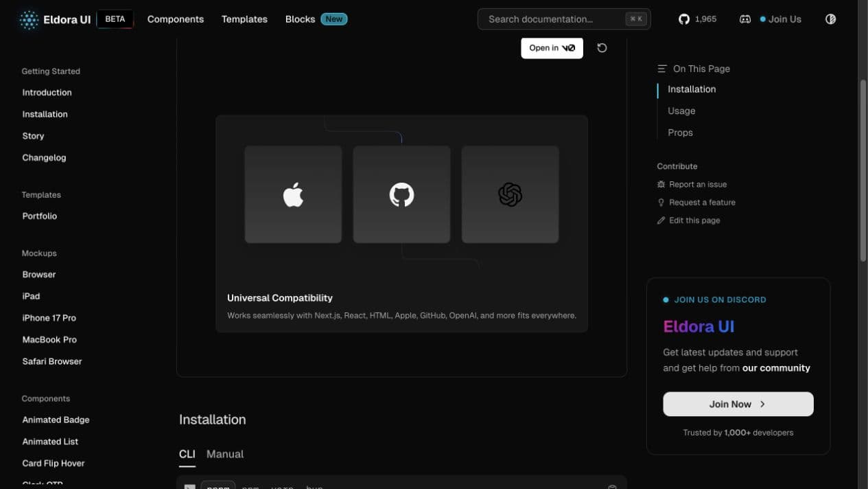This screenshot has height=489, width=868.
Task: Focus the Search documentation field
Action: coord(564,19)
